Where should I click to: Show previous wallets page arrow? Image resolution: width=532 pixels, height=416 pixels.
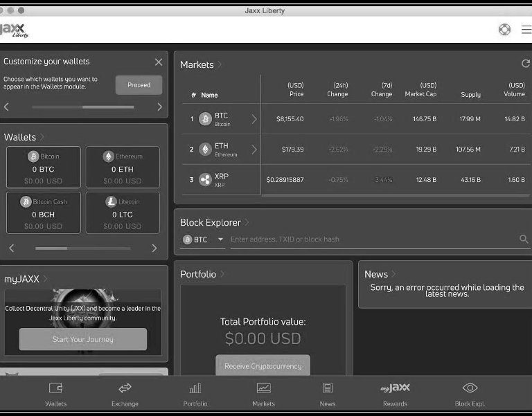coord(12,248)
